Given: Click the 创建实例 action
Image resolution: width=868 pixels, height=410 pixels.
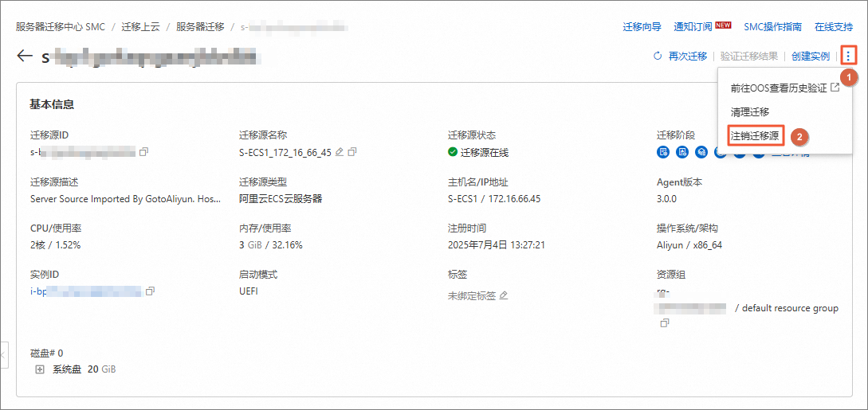Looking at the screenshot, I should (811, 56).
